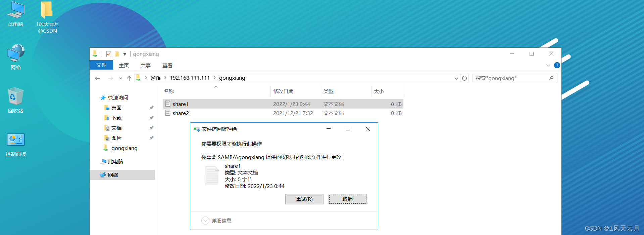Click the folder icon in the address bar
The width and height of the screenshot is (644, 235).
(x=138, y=78)
